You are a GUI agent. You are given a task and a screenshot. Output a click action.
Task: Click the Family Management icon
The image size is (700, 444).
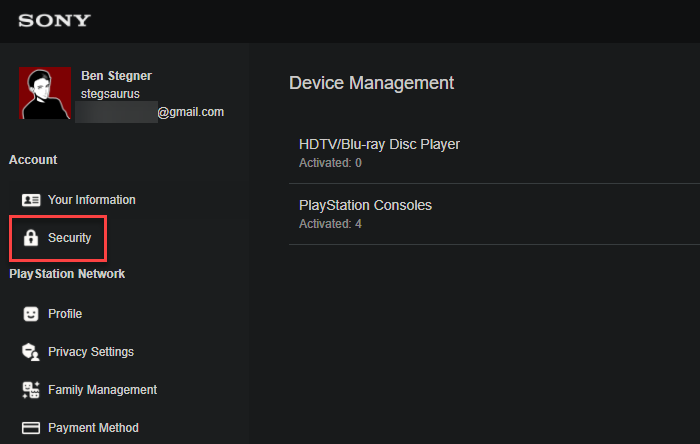[x=31, y=390]
